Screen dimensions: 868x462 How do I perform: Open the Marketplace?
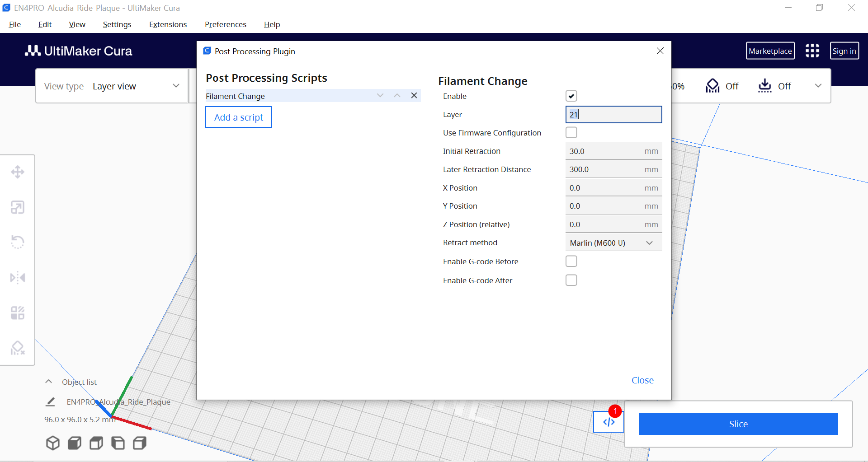tap(770, 51)
